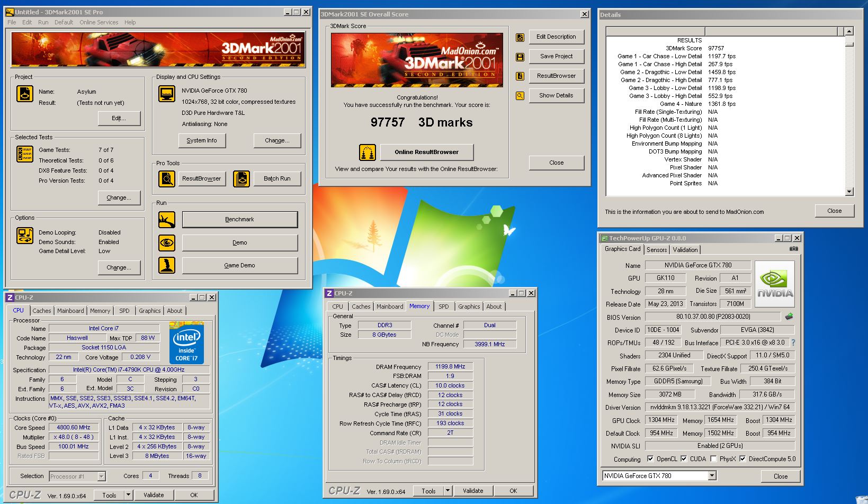The width and height of the screenshot is (868, 504).
Task: Click the Online ResultBrowser button
Action: [x=427, y=152]
